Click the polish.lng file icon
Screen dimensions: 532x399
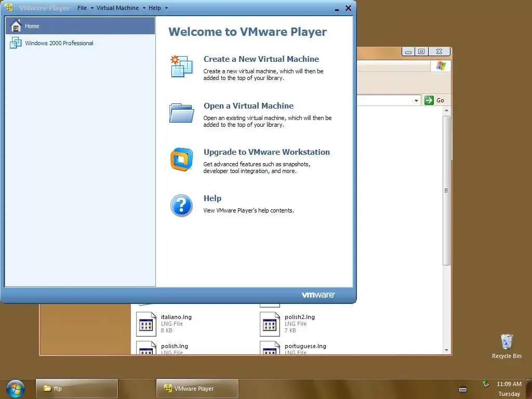(x=146, y=348)
